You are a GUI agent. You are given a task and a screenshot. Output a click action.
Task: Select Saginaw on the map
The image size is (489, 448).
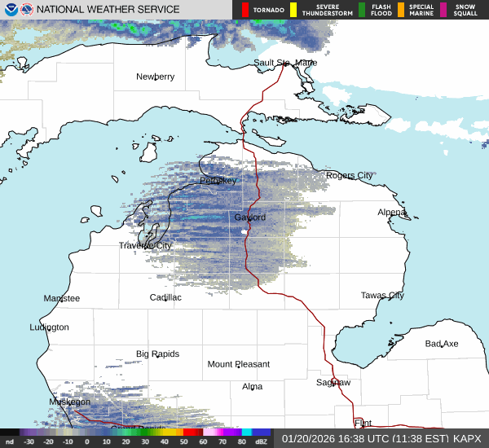(x=333, y=382)
